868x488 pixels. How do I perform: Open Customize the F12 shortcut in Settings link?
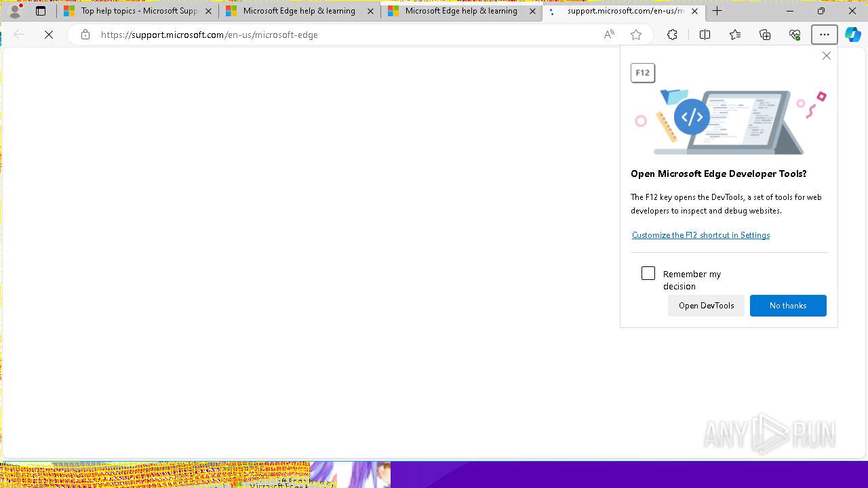(701, 235)
